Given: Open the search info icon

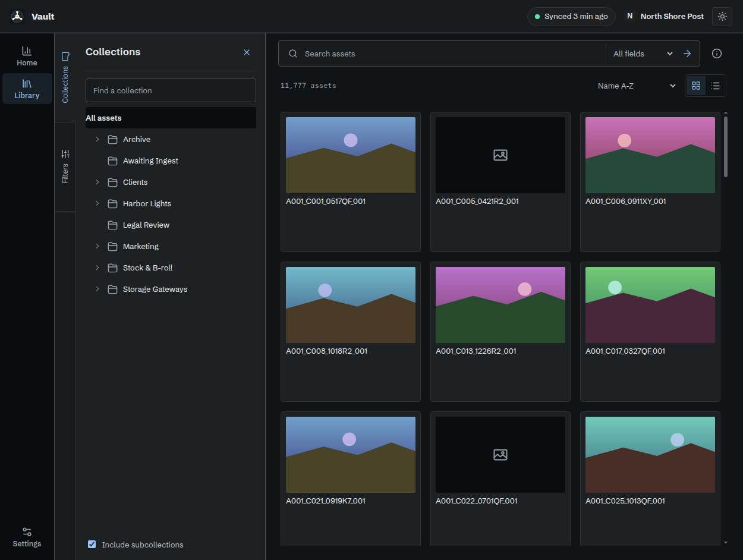Looking at the screenshot, I should coord(717,54).
